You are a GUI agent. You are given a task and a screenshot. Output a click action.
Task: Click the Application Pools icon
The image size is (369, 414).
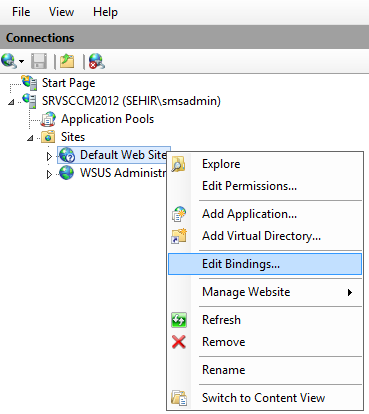(x=48, y=119)
